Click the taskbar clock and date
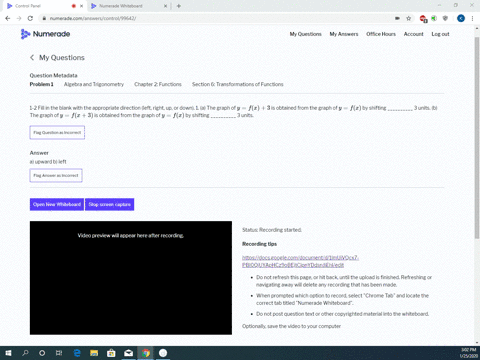Viewport: 480px width, 360px height. [x=468, y=353]
